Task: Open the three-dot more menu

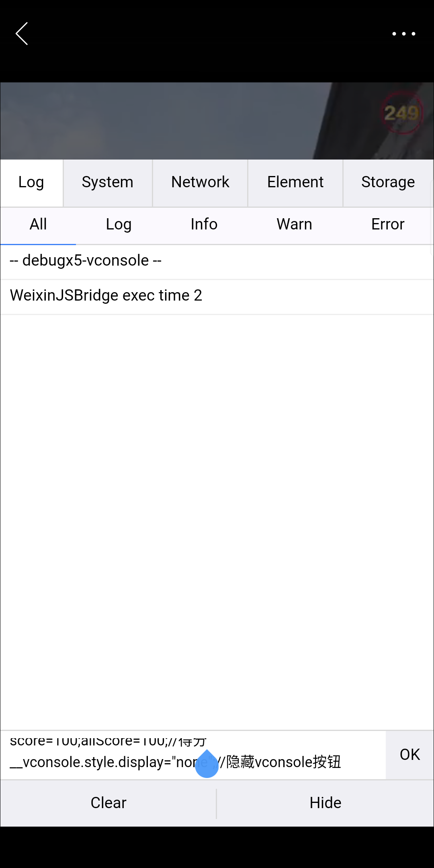Action: click(403, 34)
